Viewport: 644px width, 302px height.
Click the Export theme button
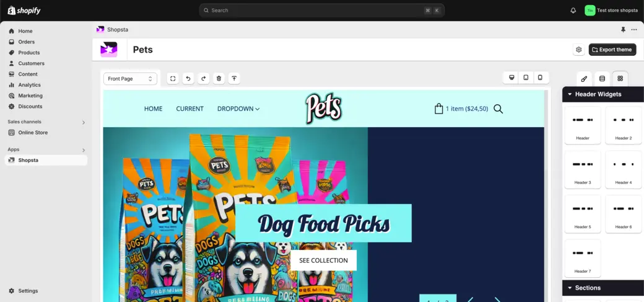click(x=612, y=50)
